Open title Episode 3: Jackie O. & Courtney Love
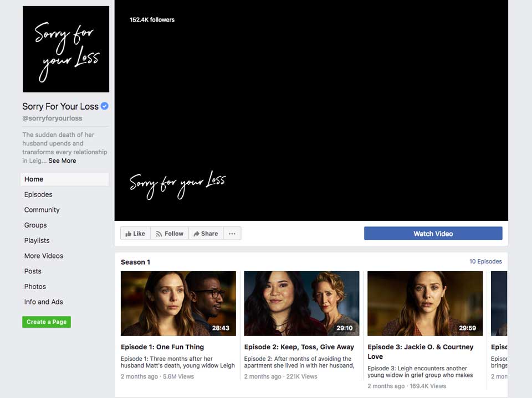The image size is (532, 398). tap(421, 352)
